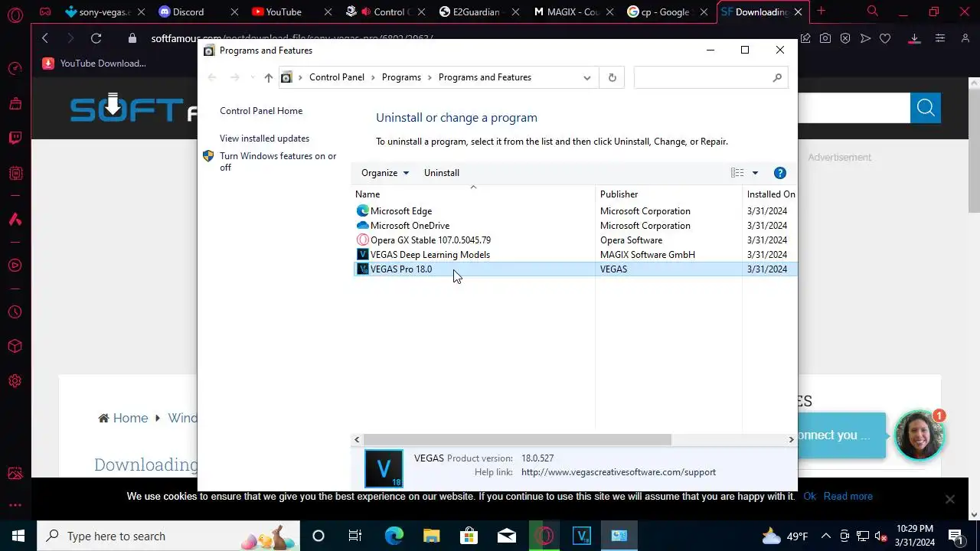The height and width of the screenshot is (551, 980).
Task: Open the Opera tab search magnifier
Action: [873, 11]
